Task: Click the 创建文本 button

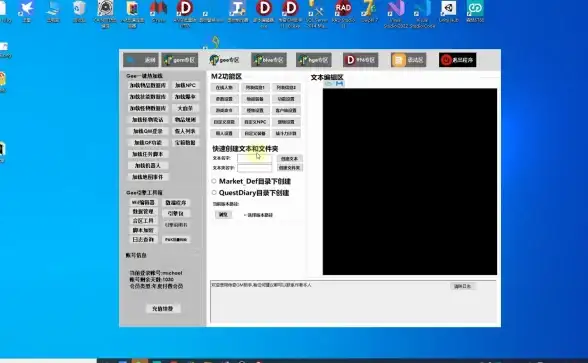Action: pyautogui.click(x=290, y=159)
